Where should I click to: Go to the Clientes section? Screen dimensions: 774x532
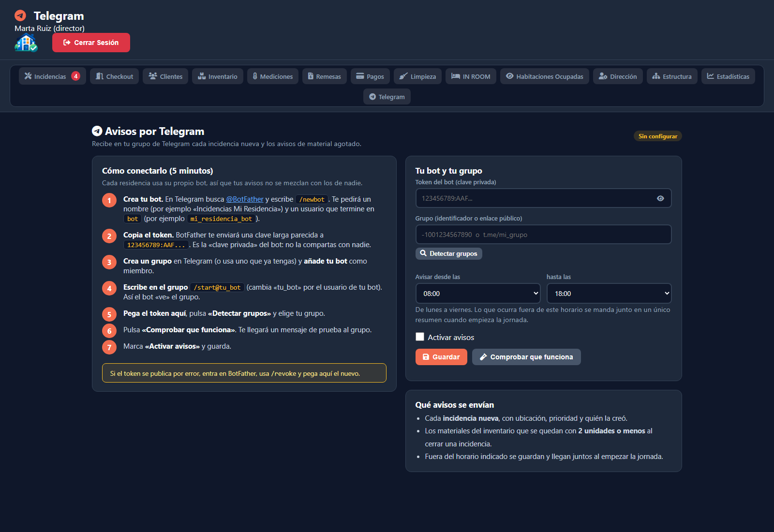click(x=165, y=76)
